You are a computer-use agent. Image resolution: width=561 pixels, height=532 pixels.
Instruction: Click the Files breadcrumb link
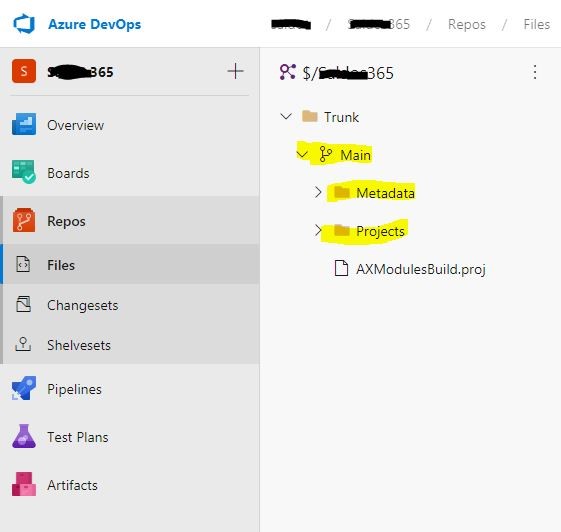[536, 24]
